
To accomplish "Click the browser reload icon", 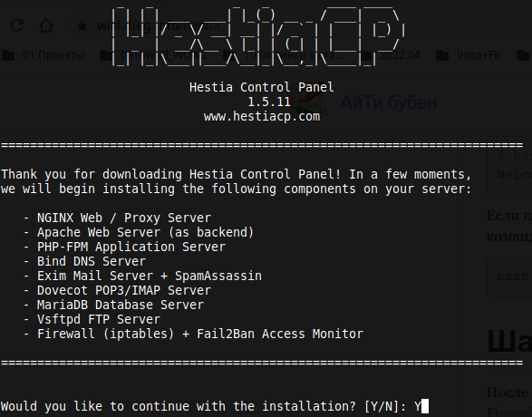I will click(17, 25).
